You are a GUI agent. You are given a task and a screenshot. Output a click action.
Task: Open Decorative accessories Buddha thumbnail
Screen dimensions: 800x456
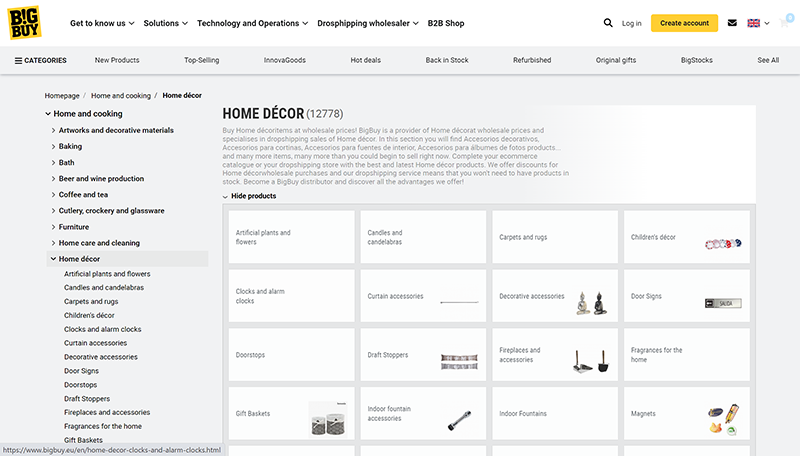[x=591, y=303]
